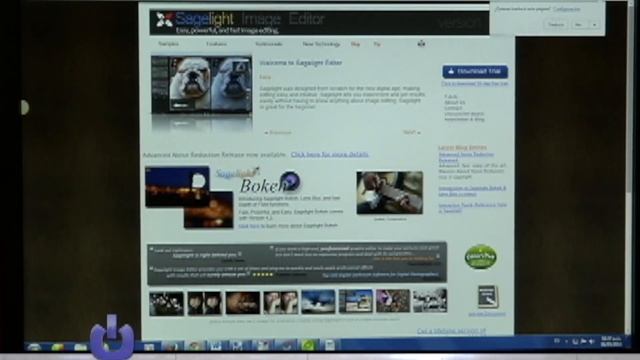Open Configuración link in translate popup
This screenshot has width=640, height=360.
(567, 9)
